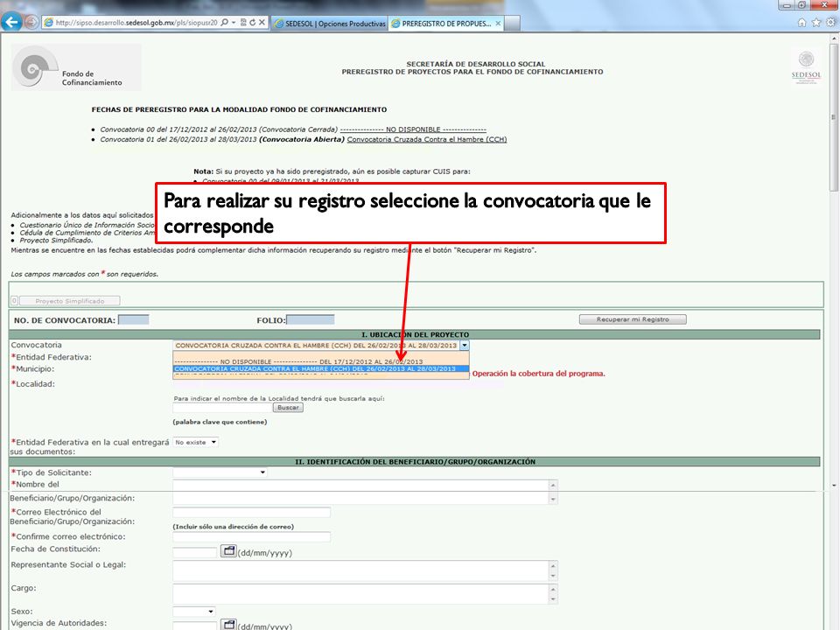Click 'I. UBICACIÓN DEL PROYECTO' section header

click(x=415, y=335)
